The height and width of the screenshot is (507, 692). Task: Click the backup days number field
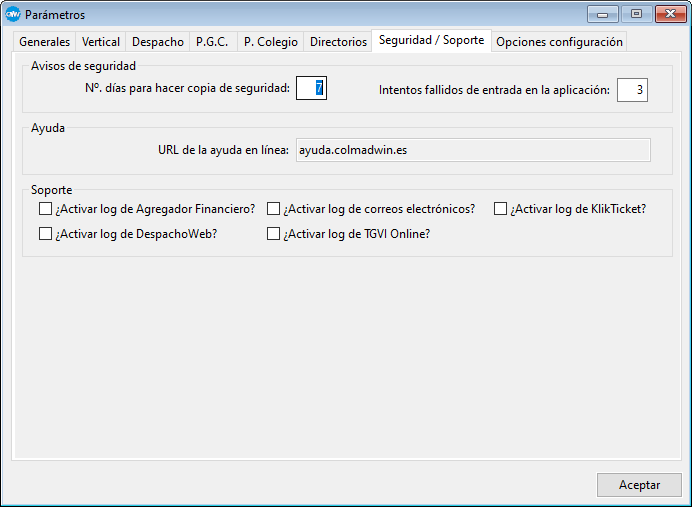(x=311, y=89)
